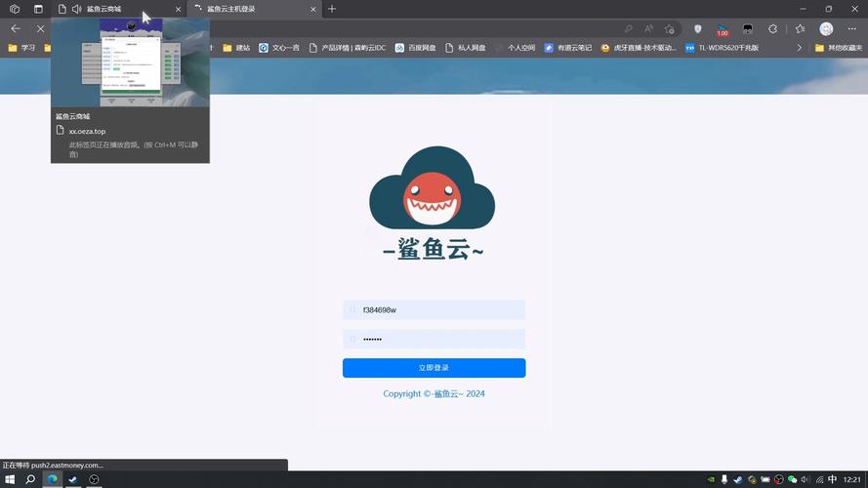Expand the bookmarks bar overflow chevron
868x488 pixels.
(799, 48)
